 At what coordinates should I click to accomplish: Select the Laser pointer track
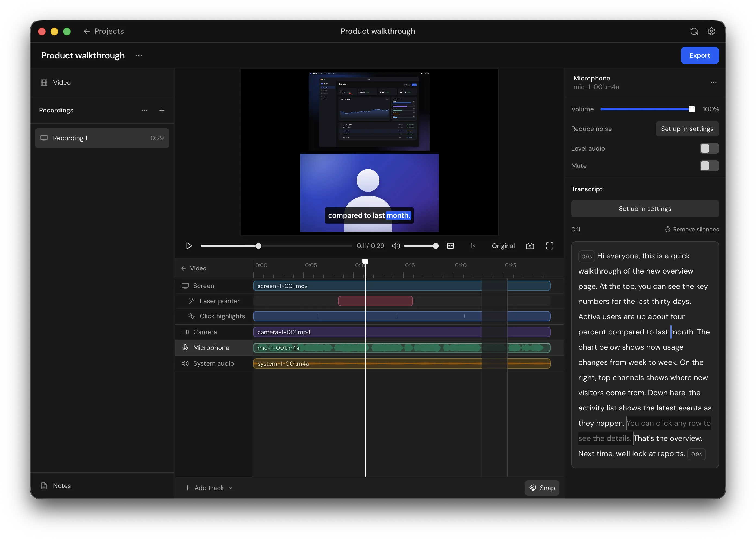pyautogui.click(x=214, y=301)
